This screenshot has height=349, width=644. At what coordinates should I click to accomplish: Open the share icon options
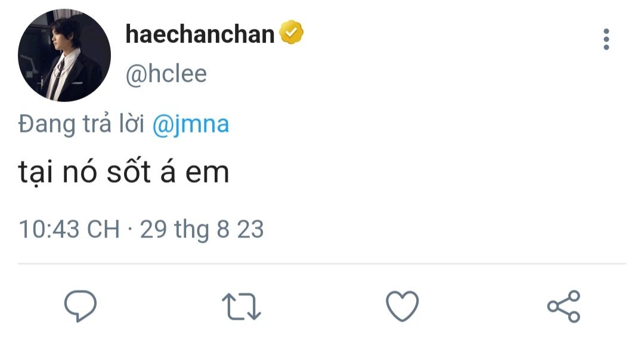564,306
